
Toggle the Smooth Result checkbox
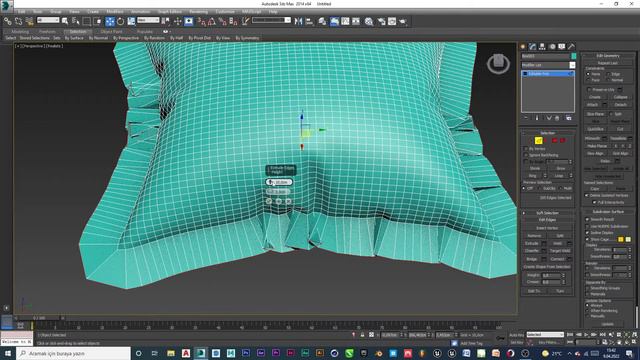click(587, 220)
